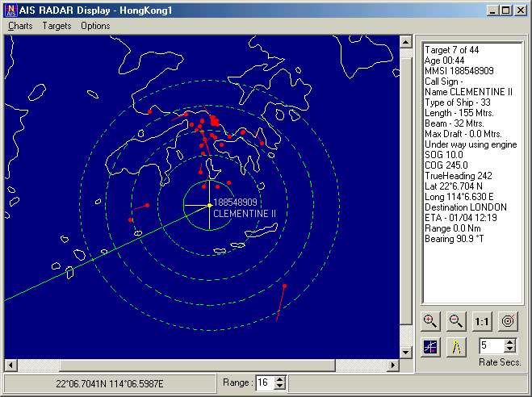This screenshot has width=532, height=397.
Task: Click the zoom in magnifier icon
Action: tap(430, 320)
